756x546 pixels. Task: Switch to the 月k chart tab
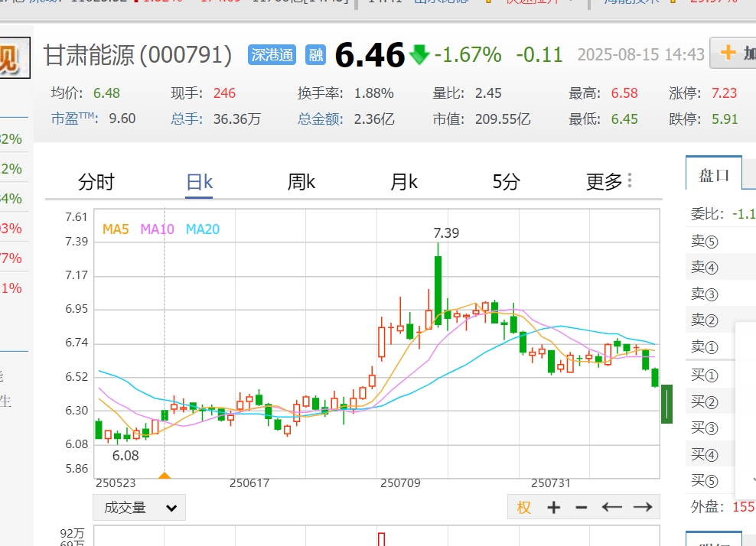click(403, 182)
